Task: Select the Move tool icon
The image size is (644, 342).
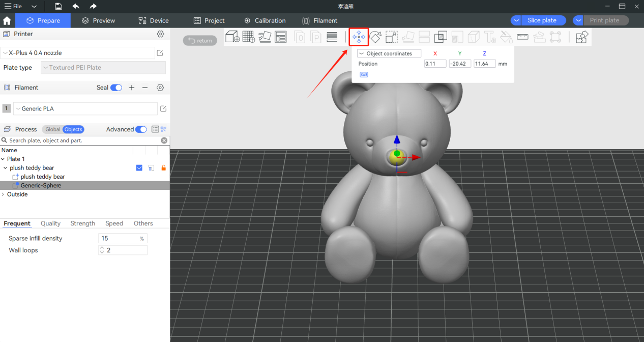Action: pyautogui.click(x=359, y=37)
